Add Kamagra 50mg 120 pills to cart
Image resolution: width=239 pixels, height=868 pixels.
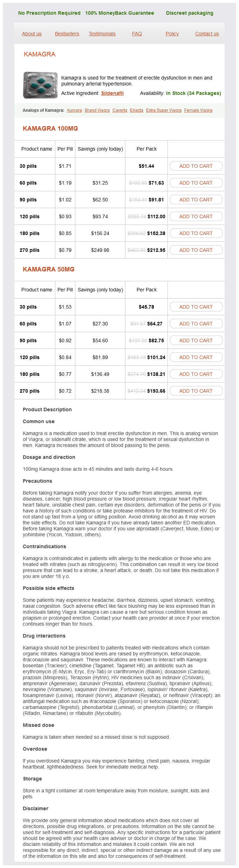point(196,357)
